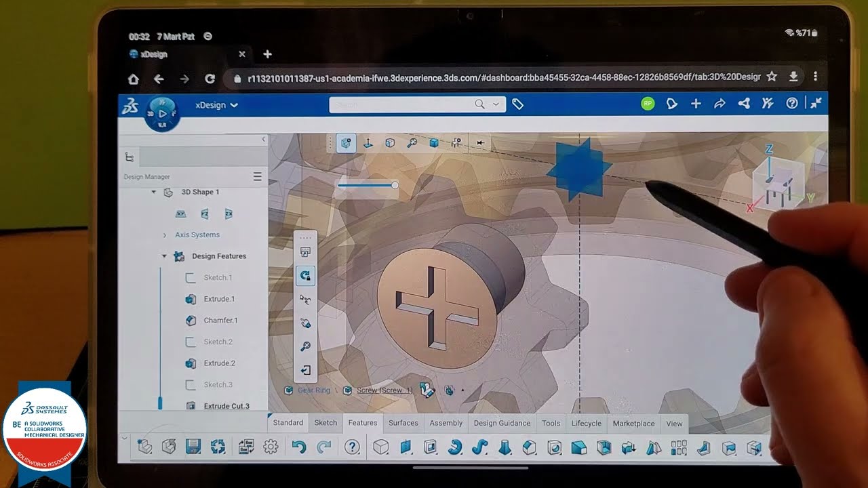Open the Design Guidance tab
The width and height of the screenshot is (868, 488).
pos(502,423)
